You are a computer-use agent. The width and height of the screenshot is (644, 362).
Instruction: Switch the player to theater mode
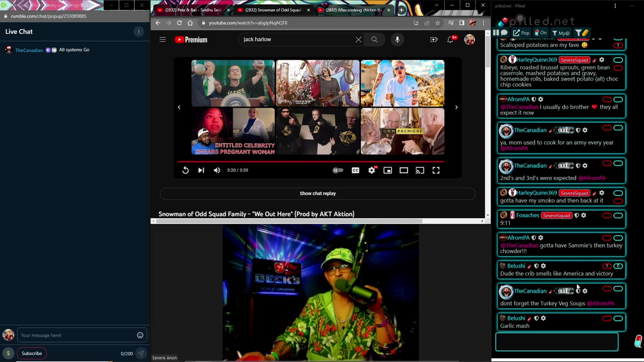(x=404, y=170)
